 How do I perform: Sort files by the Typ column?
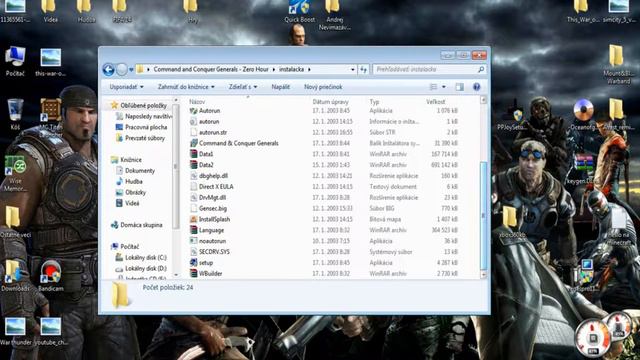pos(374,102)
